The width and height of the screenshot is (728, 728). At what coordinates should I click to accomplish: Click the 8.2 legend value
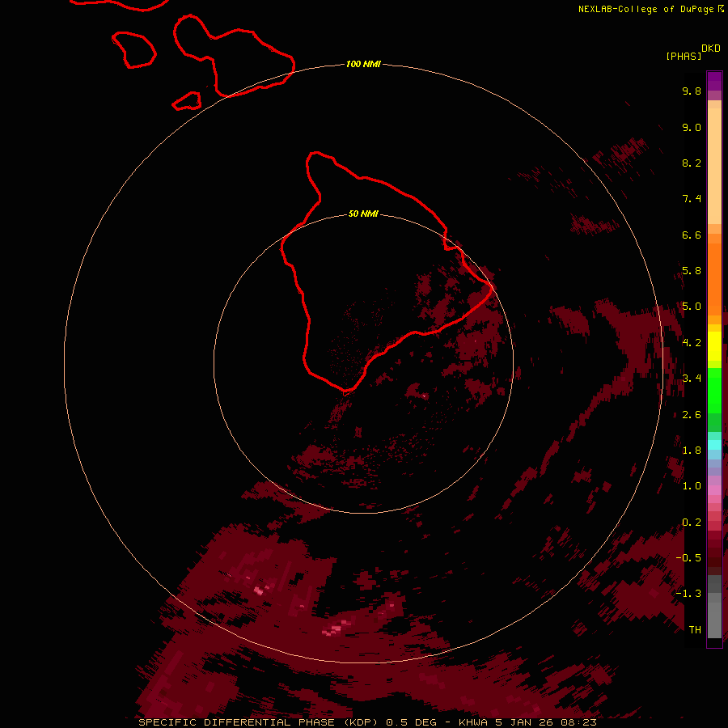coord(692,163)
